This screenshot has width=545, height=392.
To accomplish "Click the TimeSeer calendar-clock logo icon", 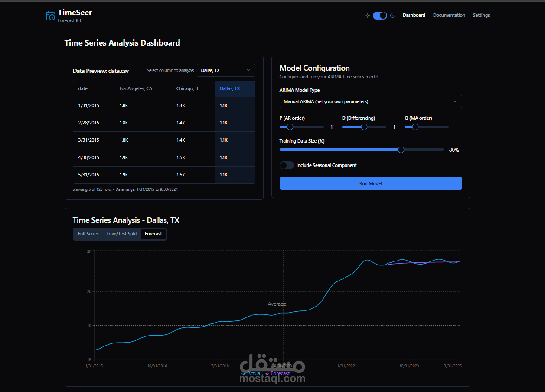I will pyautogui.click(x=50, y=16).
